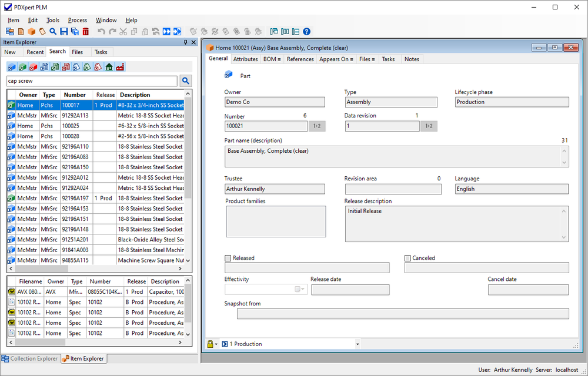Switch to the Attributes tab
The height and width of the screenshot is (376, 588).
click(245, 59)
